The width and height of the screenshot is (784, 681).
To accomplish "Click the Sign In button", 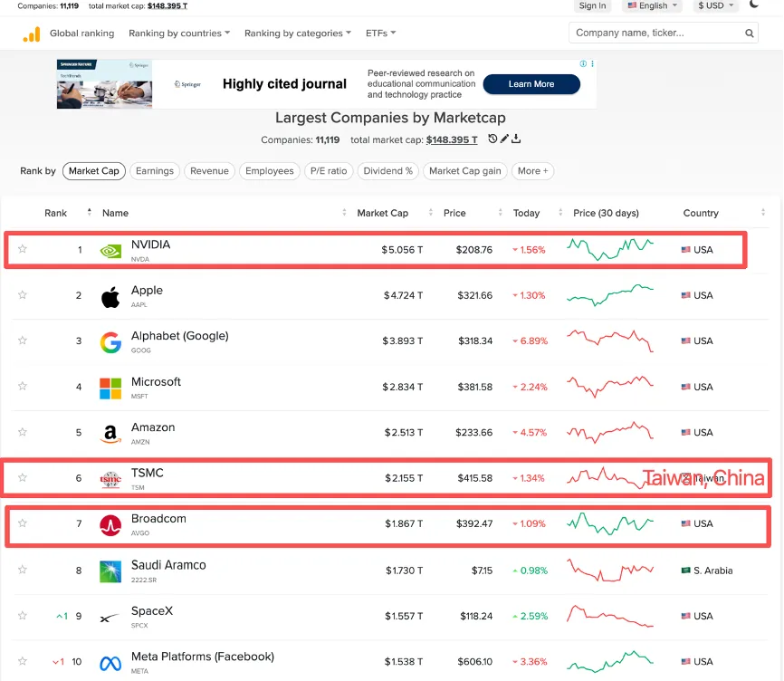I will pos(592,5).
